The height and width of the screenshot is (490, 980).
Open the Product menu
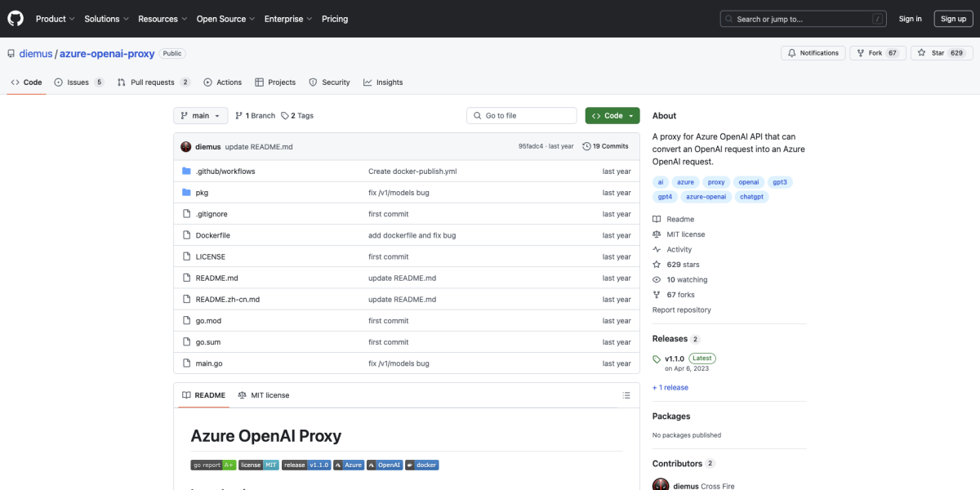tap(56, 19)
